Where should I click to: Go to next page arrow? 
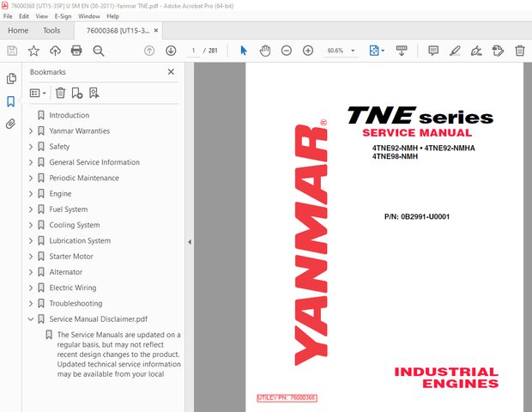tap(171, 51)
